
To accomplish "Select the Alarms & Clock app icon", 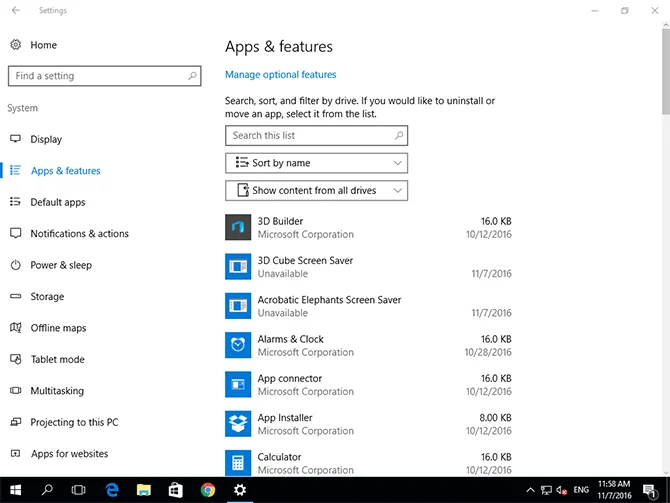I will 238,345.
